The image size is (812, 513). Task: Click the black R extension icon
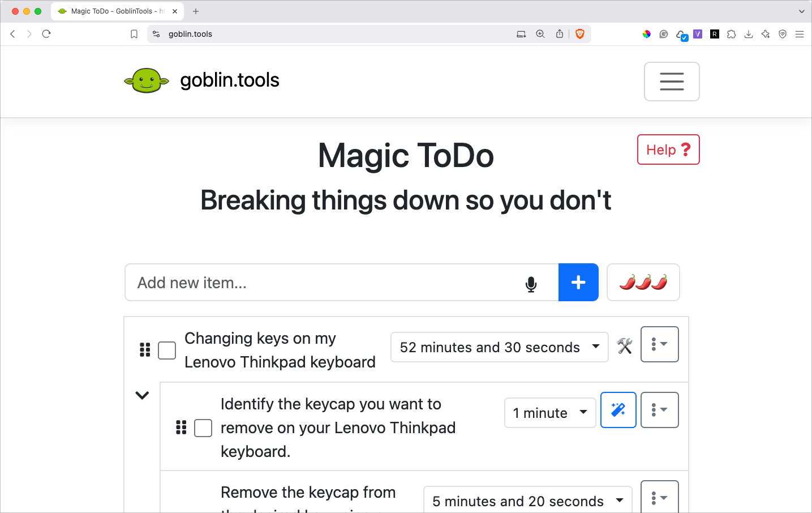pyautogui.click(x=715, y=34)
